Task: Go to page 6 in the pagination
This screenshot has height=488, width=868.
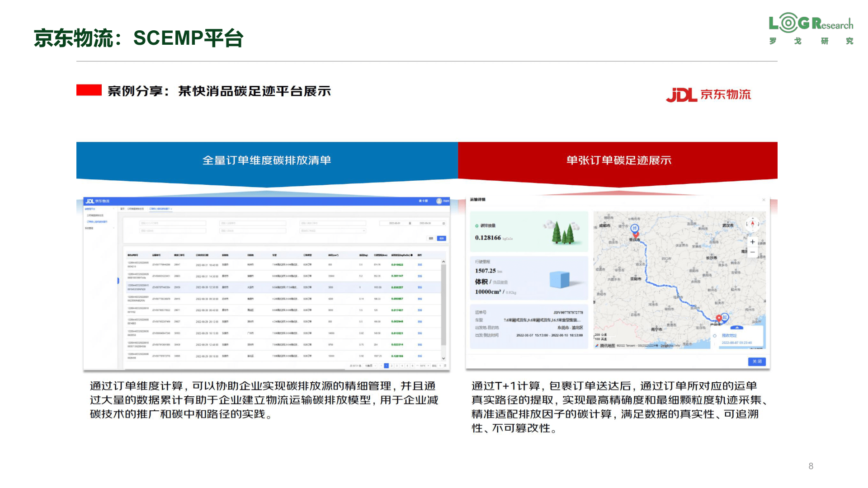Action: [x=412, y=366]
